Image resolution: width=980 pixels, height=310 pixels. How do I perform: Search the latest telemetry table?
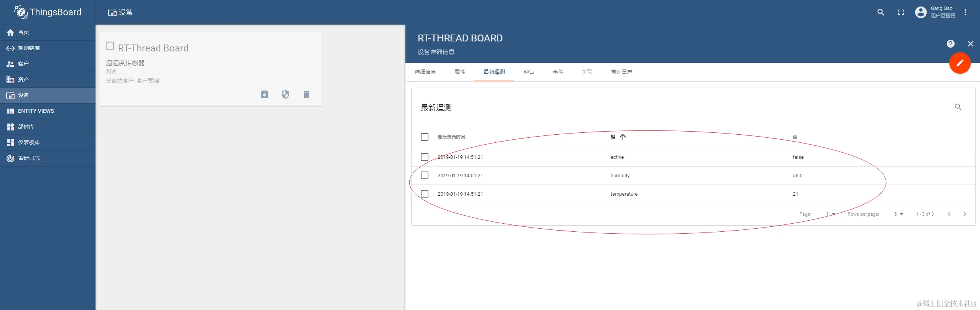point(958,107)
